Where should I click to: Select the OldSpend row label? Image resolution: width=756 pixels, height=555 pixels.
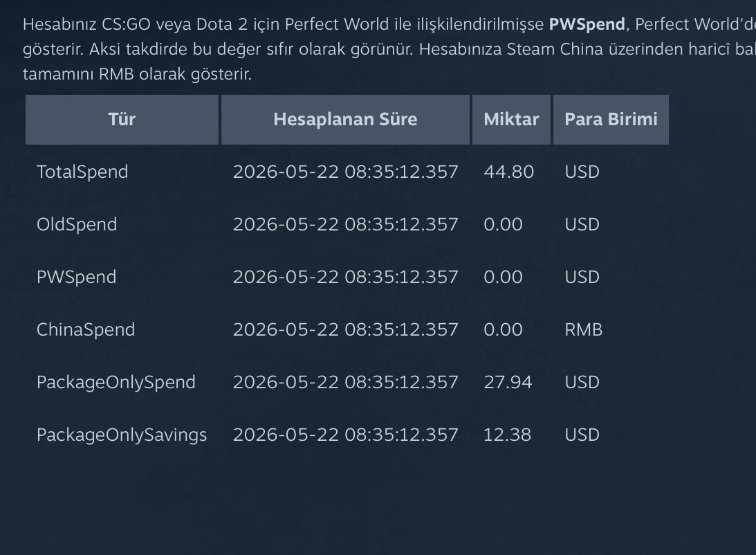point(77,225)
